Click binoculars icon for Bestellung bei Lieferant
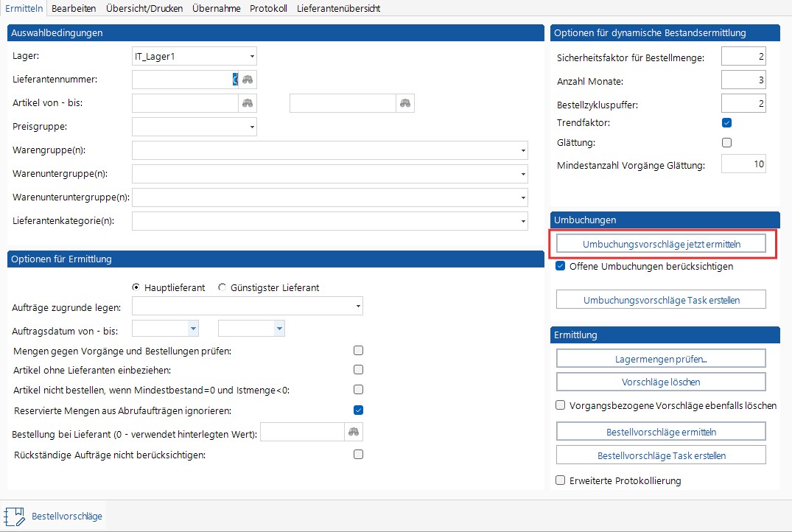Viewport: 792px width, 532px height. point(354,432)
